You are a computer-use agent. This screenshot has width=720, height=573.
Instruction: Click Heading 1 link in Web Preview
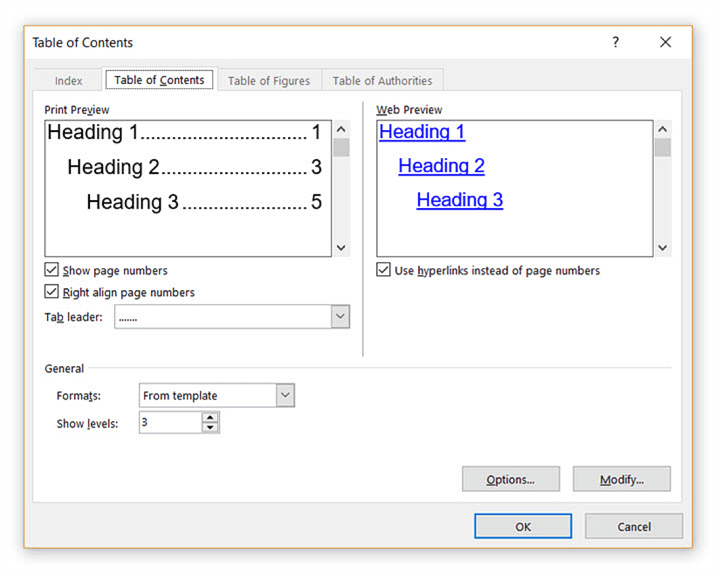pyautogui.click(x=422, y=132)
